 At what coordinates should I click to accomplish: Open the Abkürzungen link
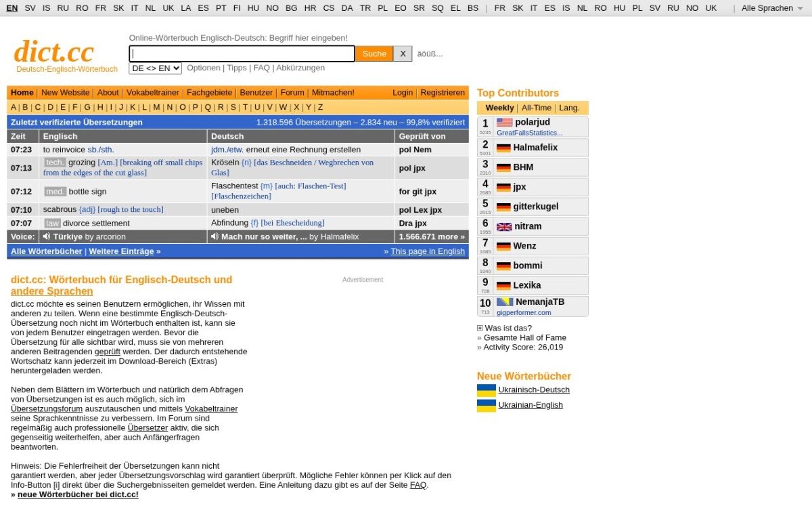300,68
